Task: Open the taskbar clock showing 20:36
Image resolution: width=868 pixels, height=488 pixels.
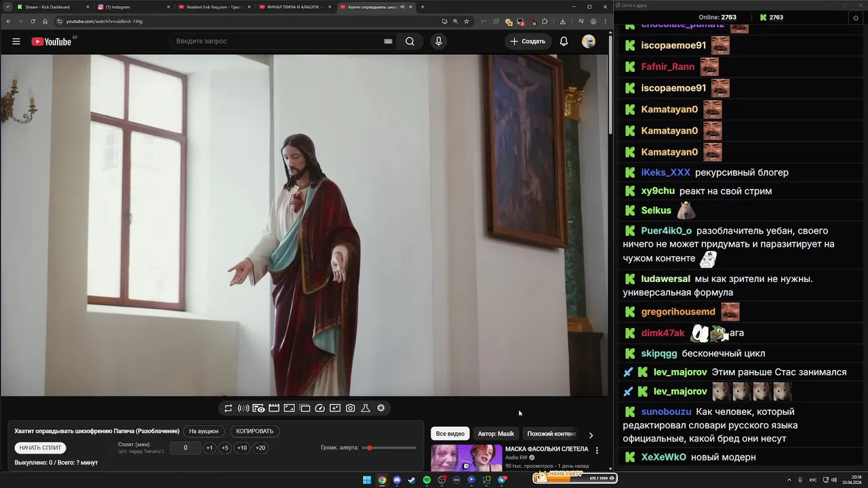Action: [852, 480]
